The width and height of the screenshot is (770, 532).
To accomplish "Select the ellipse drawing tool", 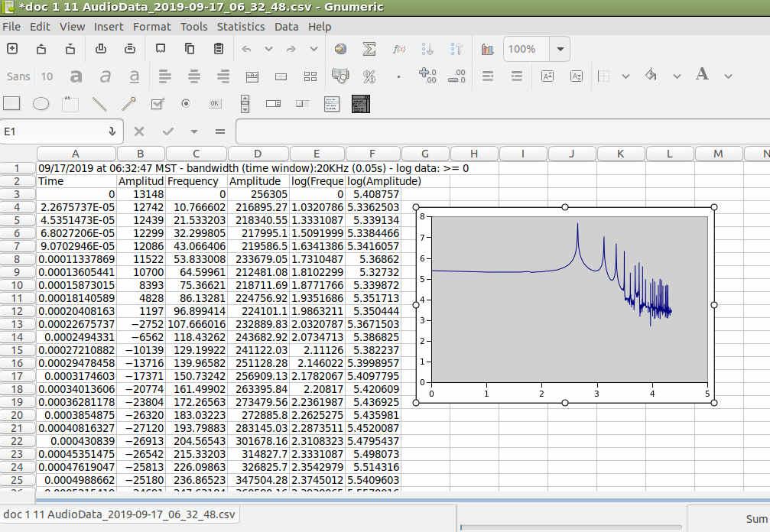I will pos(41,103).
